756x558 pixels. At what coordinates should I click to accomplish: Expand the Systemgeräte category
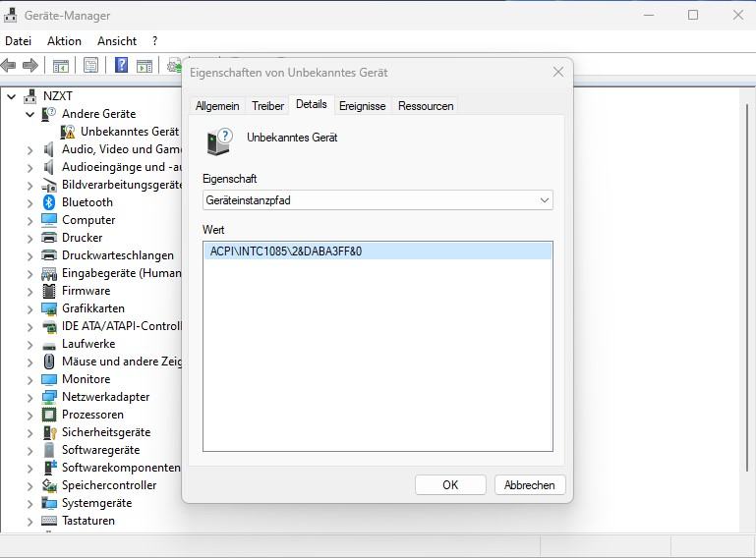(x=29, y=504)
